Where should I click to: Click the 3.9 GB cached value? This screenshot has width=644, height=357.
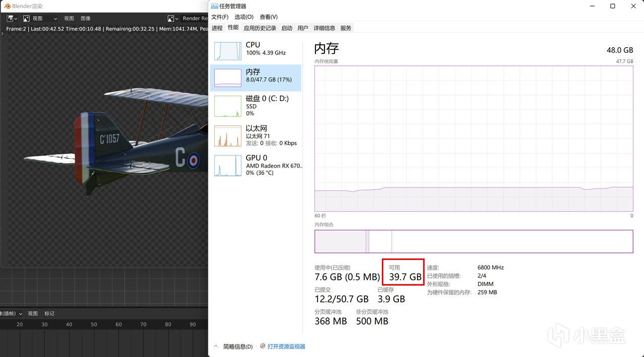(x=391, y=299)
